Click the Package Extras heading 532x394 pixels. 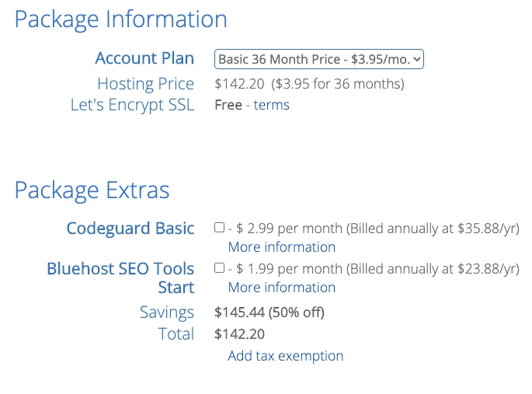coord(92,190)
